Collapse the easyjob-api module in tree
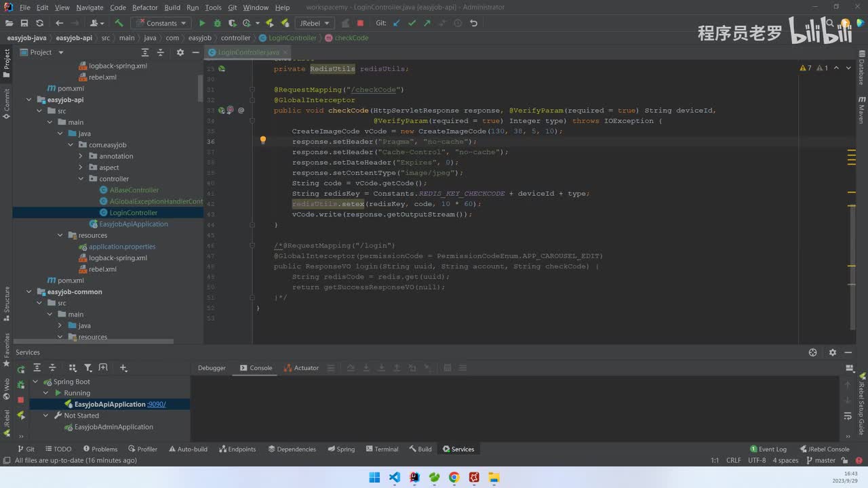This screenshot has height=488, width=868. 29,100
